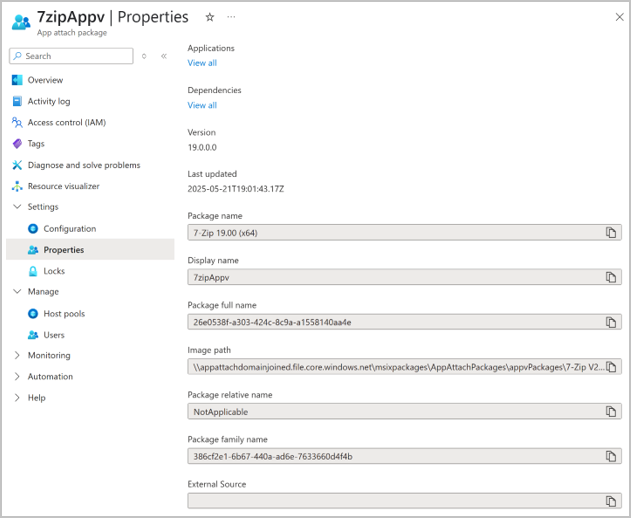631x518 pixels.
Task: Click the Activity log book icon
Action: [17, 101]
